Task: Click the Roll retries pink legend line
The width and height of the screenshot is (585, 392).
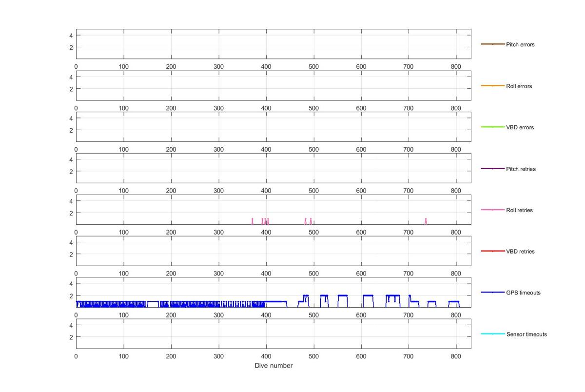Action: pos(492,210)
